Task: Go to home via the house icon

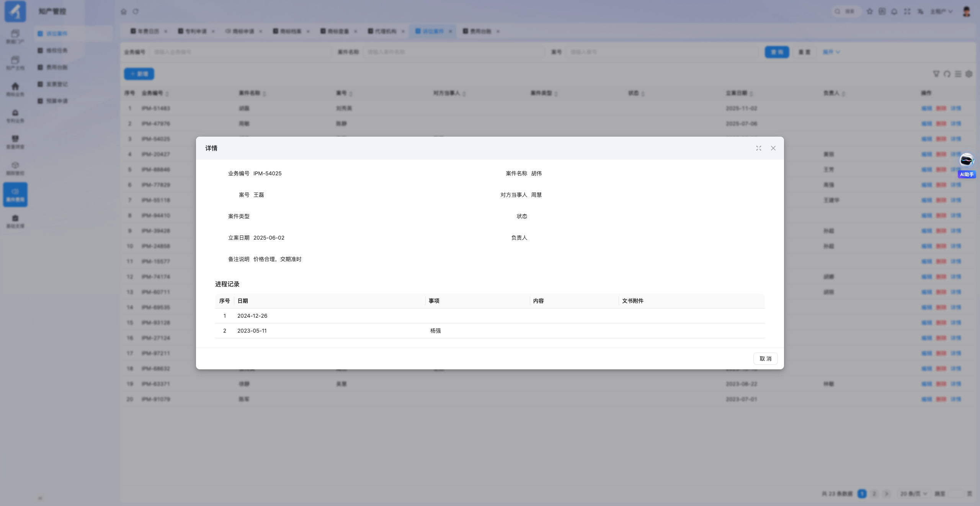Action: [x=124, y=11]
